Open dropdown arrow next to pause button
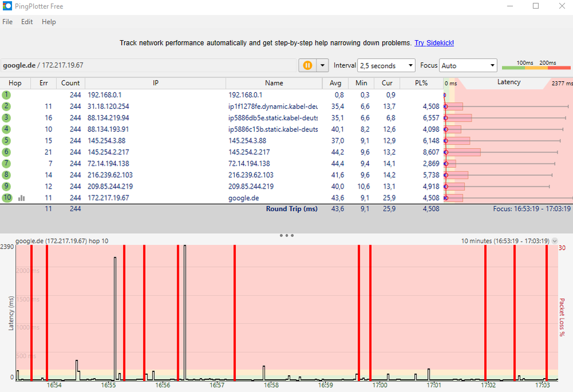This screenshot has width=573, height=392. tap(322, 65)
